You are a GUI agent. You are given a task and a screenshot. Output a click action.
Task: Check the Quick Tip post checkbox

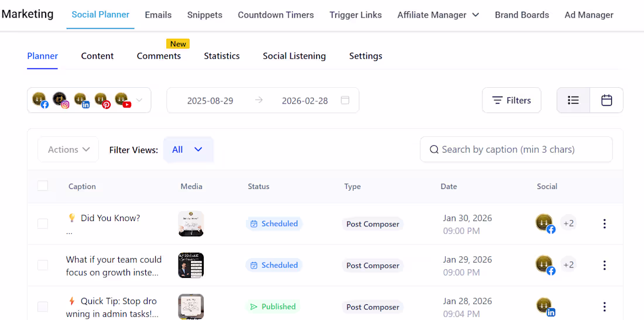(x=43, y=307)
